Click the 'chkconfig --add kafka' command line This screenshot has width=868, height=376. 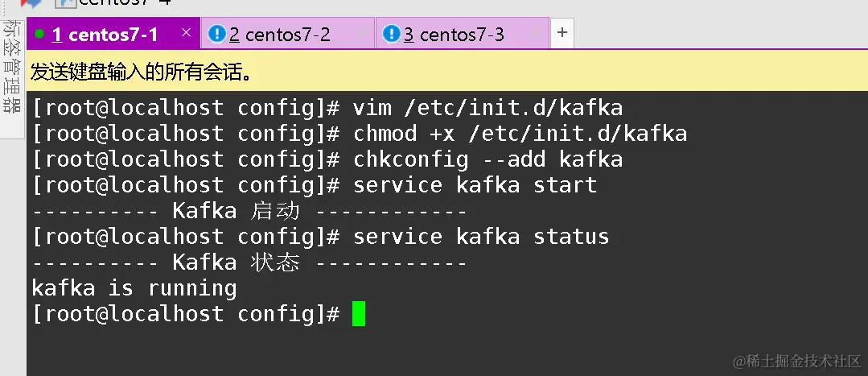coord(327,159)
